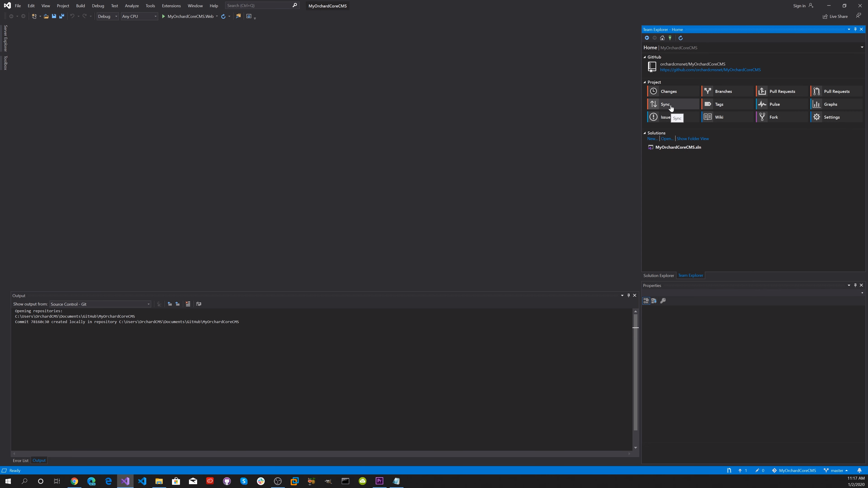Image resolution: width=868 pixels, height=488 pixels.
Task: Toggle auto-hide pin on the Output panel
Action: pyautogui.click(x=628, y=295)
